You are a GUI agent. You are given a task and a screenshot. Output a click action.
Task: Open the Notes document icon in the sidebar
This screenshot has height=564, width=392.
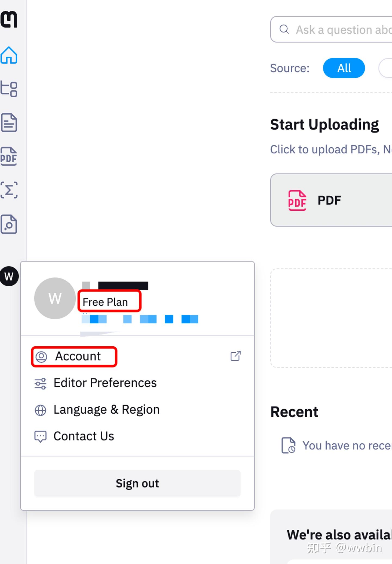pos(9,123)
